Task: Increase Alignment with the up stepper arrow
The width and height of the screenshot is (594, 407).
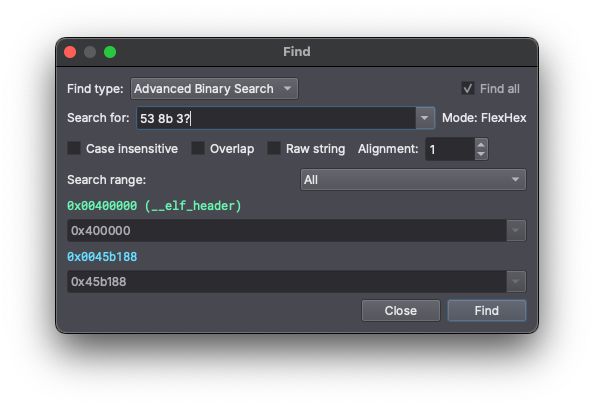Action: pos(481,144)
